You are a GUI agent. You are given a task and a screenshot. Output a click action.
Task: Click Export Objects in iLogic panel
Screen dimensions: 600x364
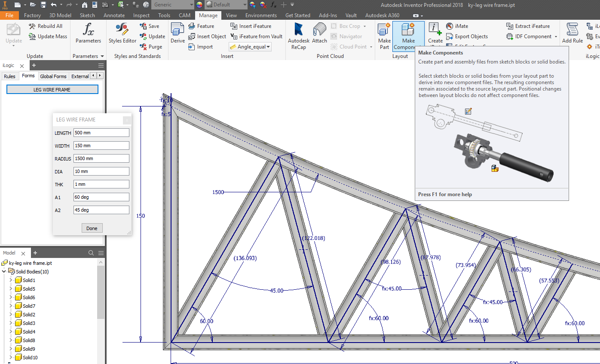[x=468, y=36]
